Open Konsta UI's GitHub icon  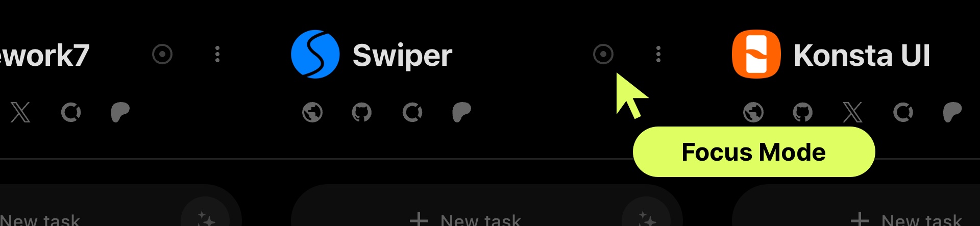[803, 112]
